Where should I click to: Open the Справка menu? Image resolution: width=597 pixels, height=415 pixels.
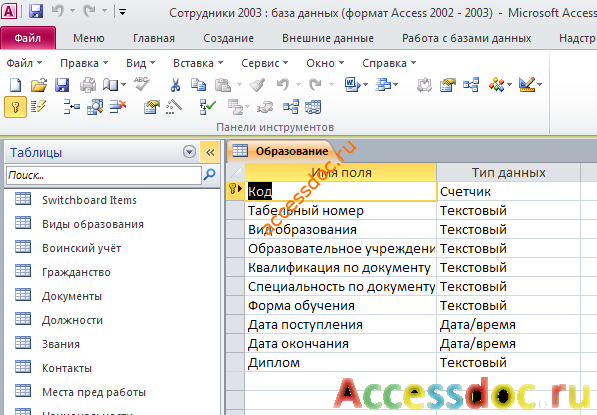pyautogui.click(x=389, y=63)
